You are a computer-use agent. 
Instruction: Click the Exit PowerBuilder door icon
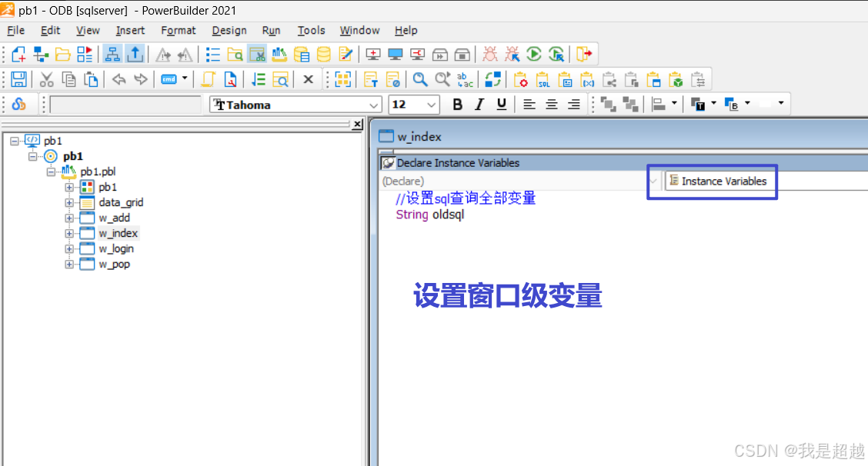click(x=583, y=54)
